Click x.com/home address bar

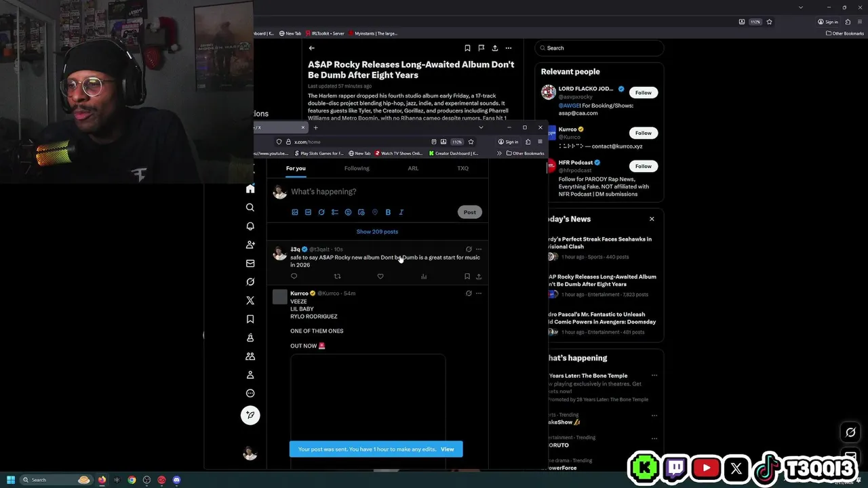(356, 142)
